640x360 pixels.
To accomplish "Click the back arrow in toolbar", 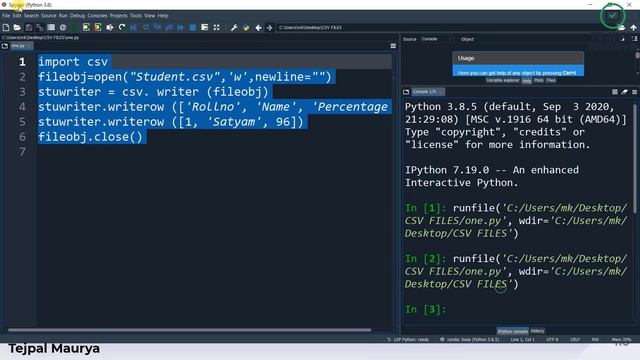I will 258,27.
